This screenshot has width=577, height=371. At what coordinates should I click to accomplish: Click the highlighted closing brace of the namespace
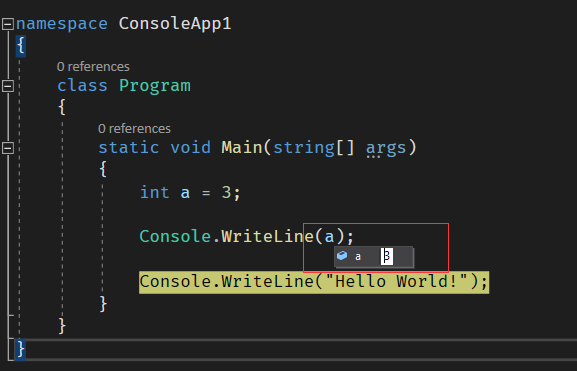pos(21,349)
